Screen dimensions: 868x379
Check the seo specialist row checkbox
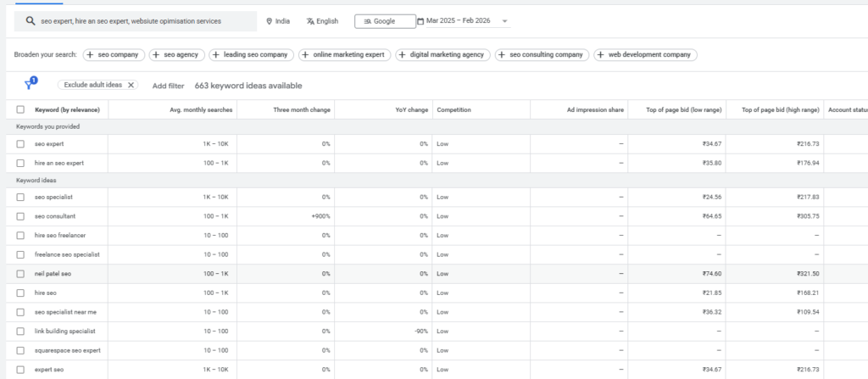pos(20,198)
